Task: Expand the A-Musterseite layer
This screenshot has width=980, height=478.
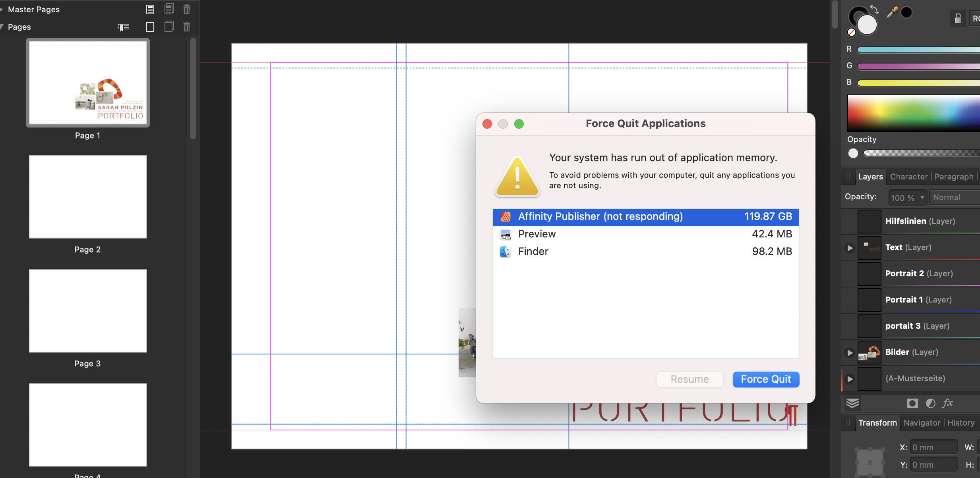Action: click(x=850, y=379)
